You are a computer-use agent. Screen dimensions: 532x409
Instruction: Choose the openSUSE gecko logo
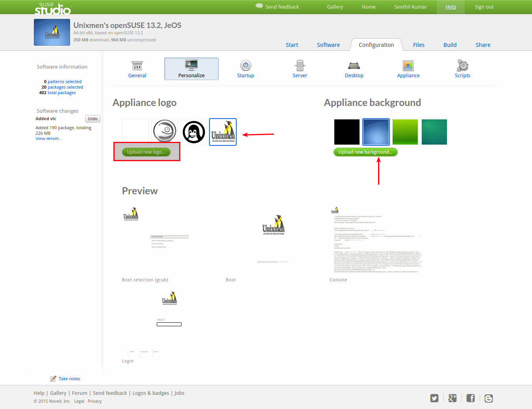pos(165,132)
